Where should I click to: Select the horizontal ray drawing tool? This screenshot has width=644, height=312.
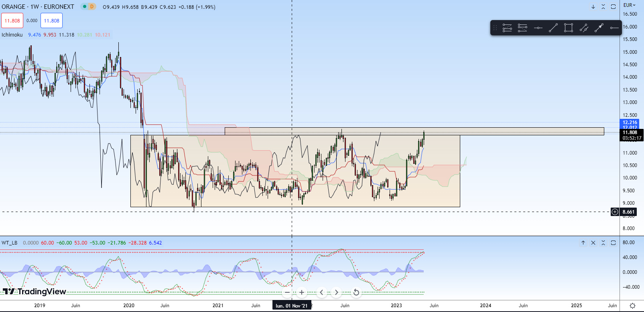(x=614, y=28)
